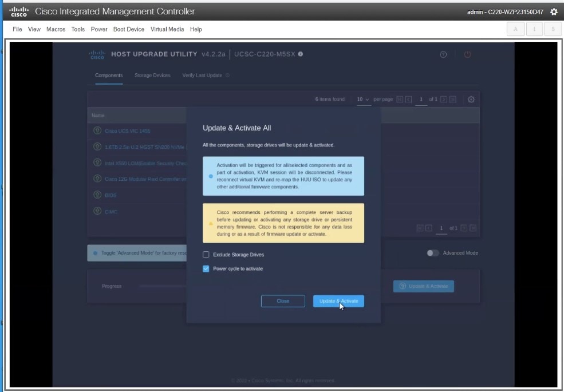Click Intel X550 LOM component link

[x=145, y=163]
